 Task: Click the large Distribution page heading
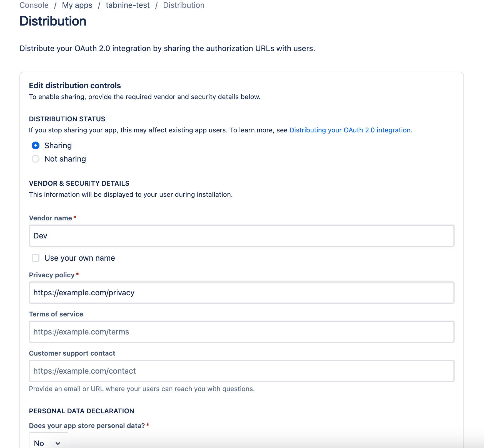[53, 21]
